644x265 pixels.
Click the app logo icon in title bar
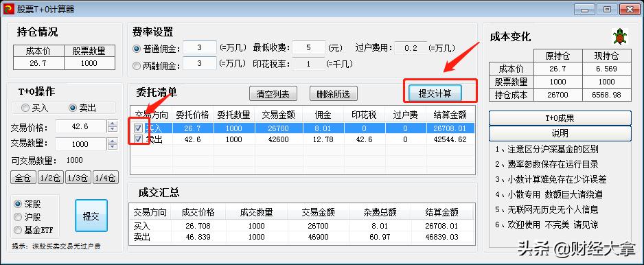point(8,9)
